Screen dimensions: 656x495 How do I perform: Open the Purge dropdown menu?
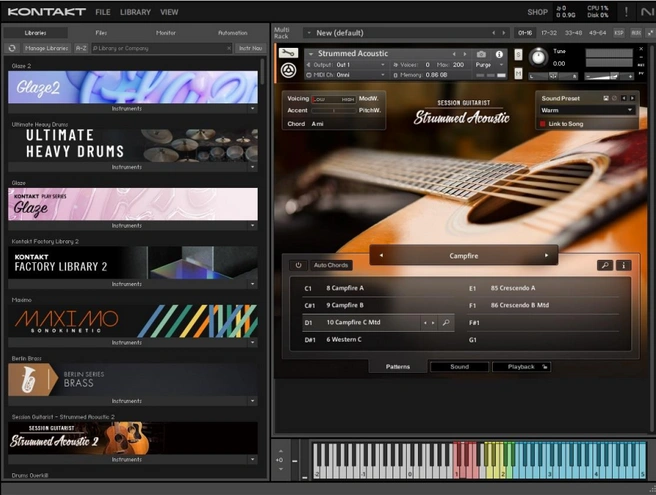(489, 65)
